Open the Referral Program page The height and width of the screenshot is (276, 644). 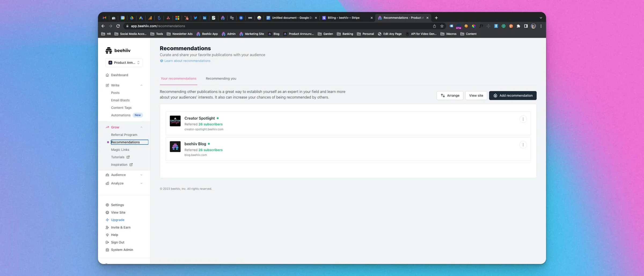(124, 135)
